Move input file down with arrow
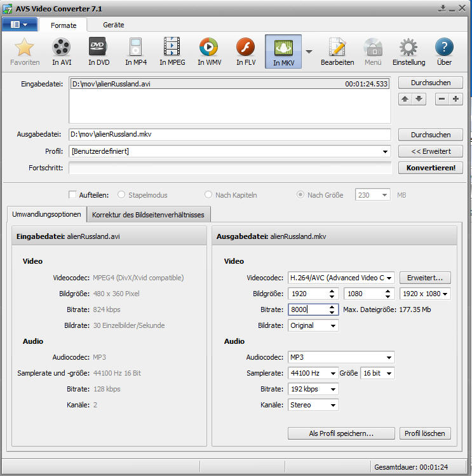The width and height of the screenshot is (472, 476). click(x=419, y=99)
